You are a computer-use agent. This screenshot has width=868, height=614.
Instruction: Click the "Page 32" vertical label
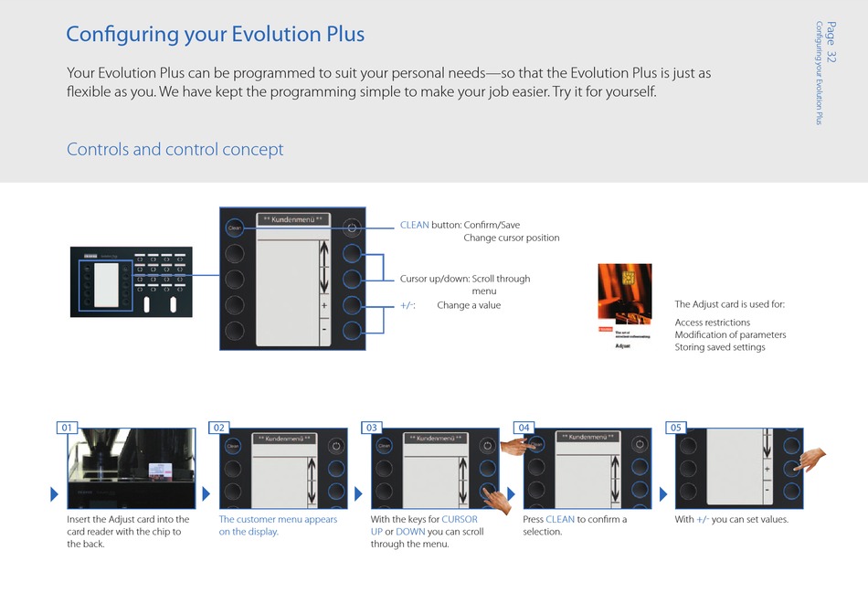(831, 42)
